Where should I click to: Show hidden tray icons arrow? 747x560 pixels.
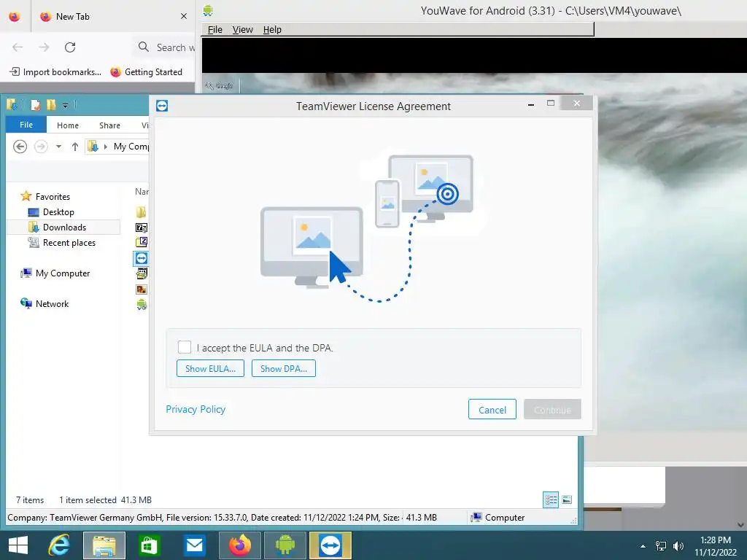643,546
